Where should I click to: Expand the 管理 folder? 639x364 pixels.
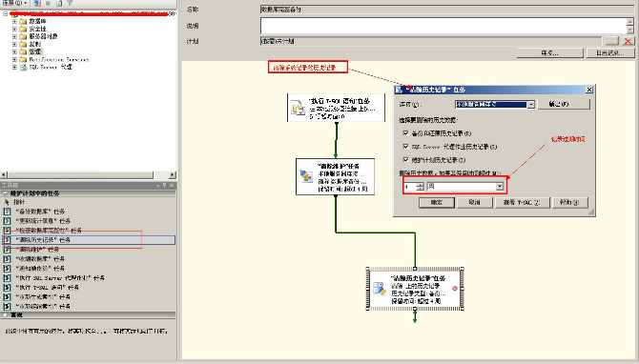pyautogui.click(x=14, y=51)
